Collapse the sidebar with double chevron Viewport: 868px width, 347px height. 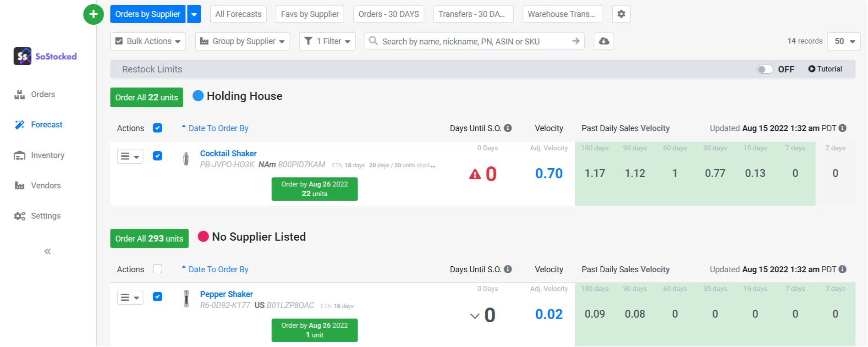(48, 251)
